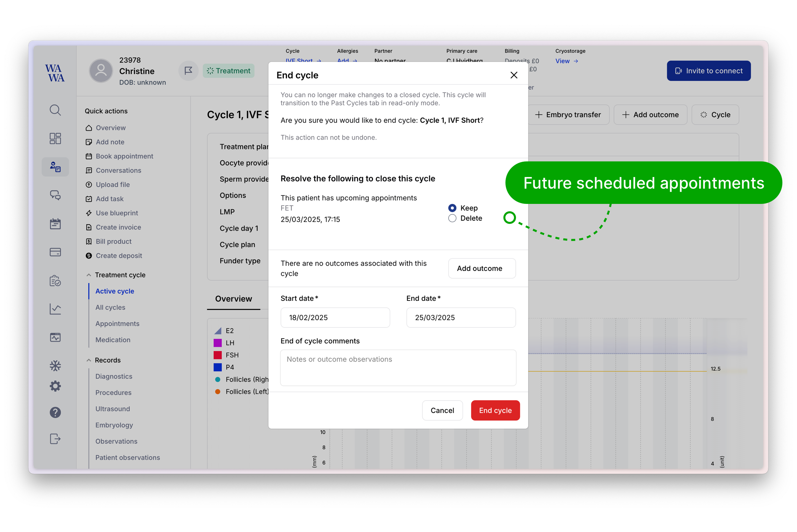Click the logout icon in sidebar
797x532 pixels.
coord(55,439)
